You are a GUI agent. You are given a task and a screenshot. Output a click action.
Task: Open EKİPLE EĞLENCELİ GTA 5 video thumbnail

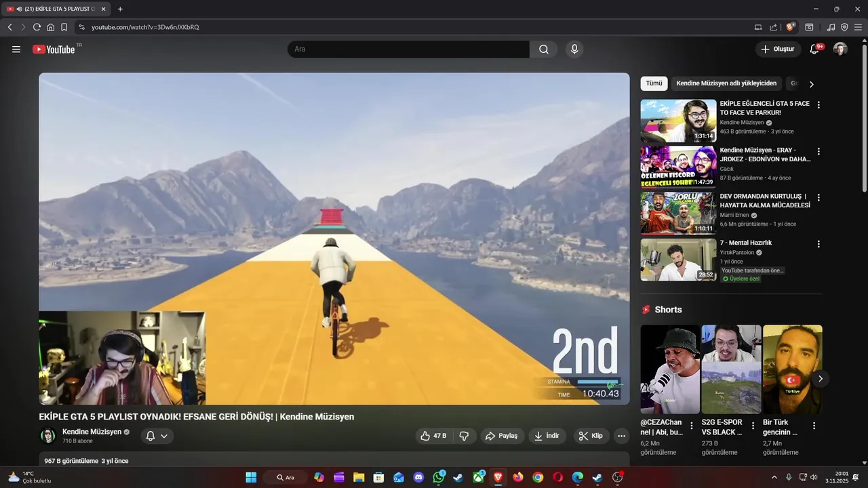[678, 121]
